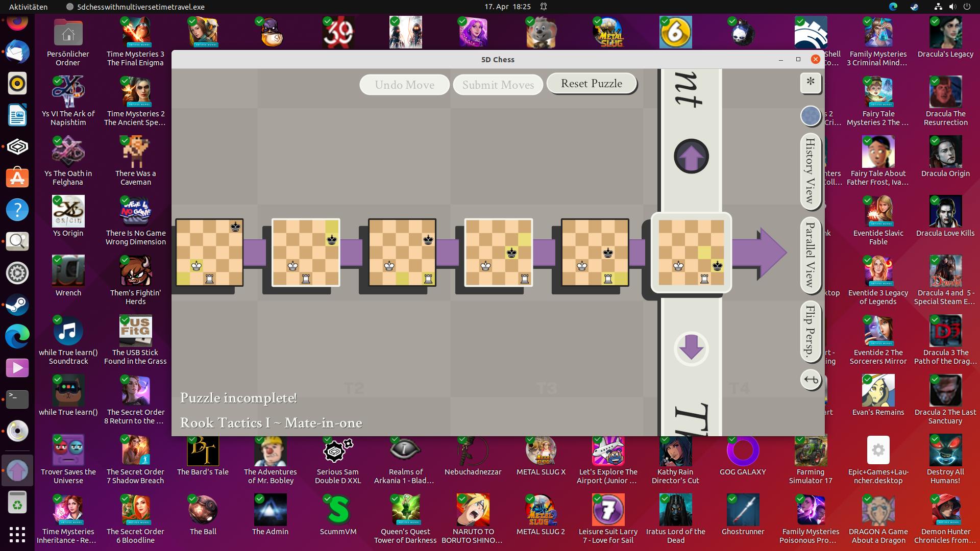This screenshot has width=980, height=551.
Task: Show applications grid in the dock
Action: (x=17, y=534)
